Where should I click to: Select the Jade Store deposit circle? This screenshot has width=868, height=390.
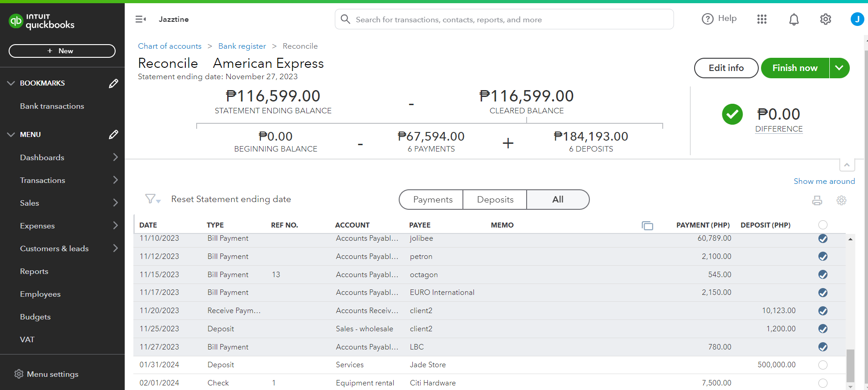click(822, 365)
